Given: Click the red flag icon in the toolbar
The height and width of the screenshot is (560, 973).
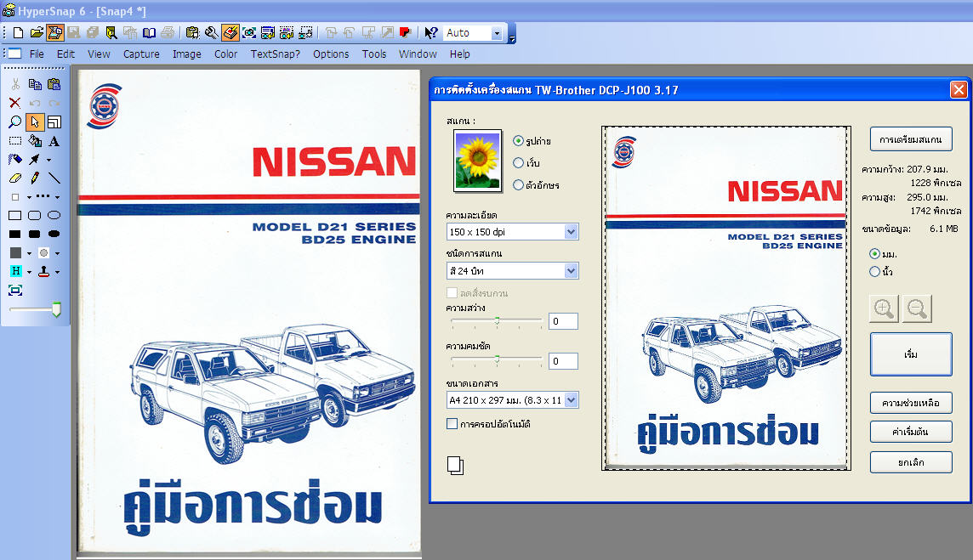Looking at the screenshot, I should coord(405,33).
